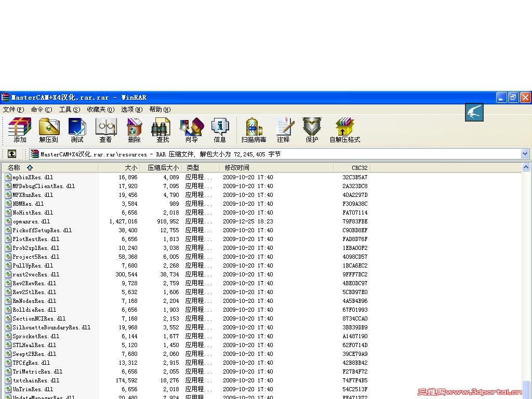The image size is (532, 399).
Task: Click the CRC32 value 79F83FBE
Action: [x=355, y=221]
